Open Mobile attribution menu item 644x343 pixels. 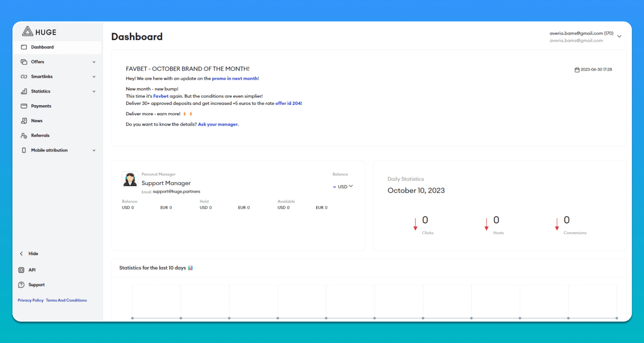pyautogui.click(x=49, y=150)
